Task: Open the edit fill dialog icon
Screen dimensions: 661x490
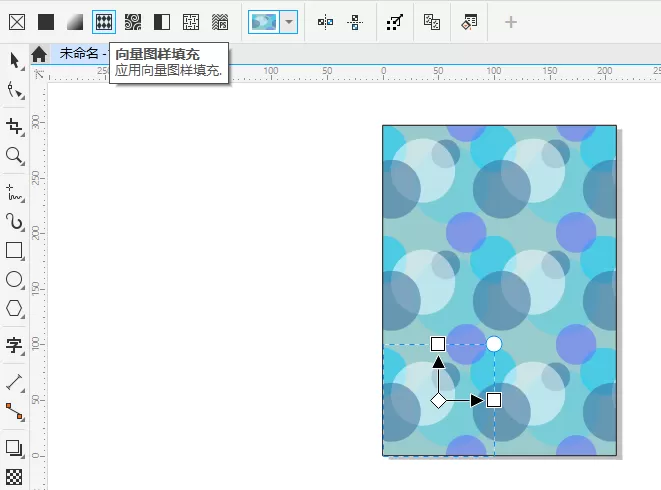Action: [469, 22]
